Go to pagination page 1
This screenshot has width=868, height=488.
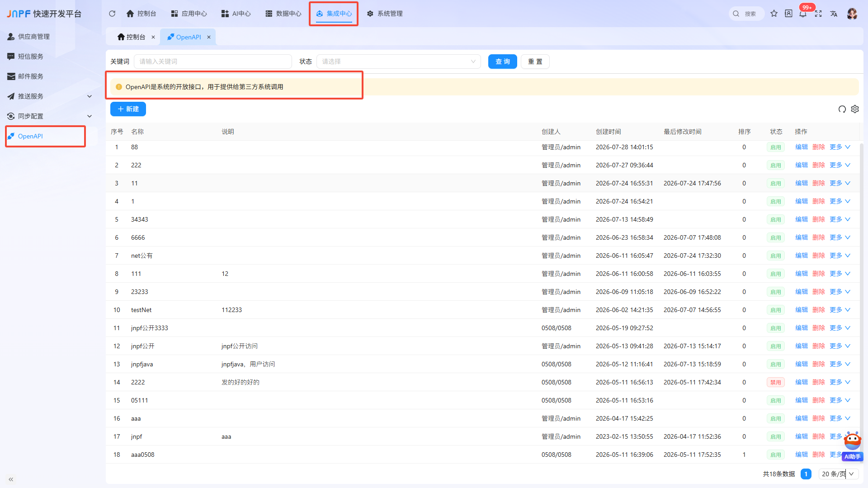[x=806, y=474]
